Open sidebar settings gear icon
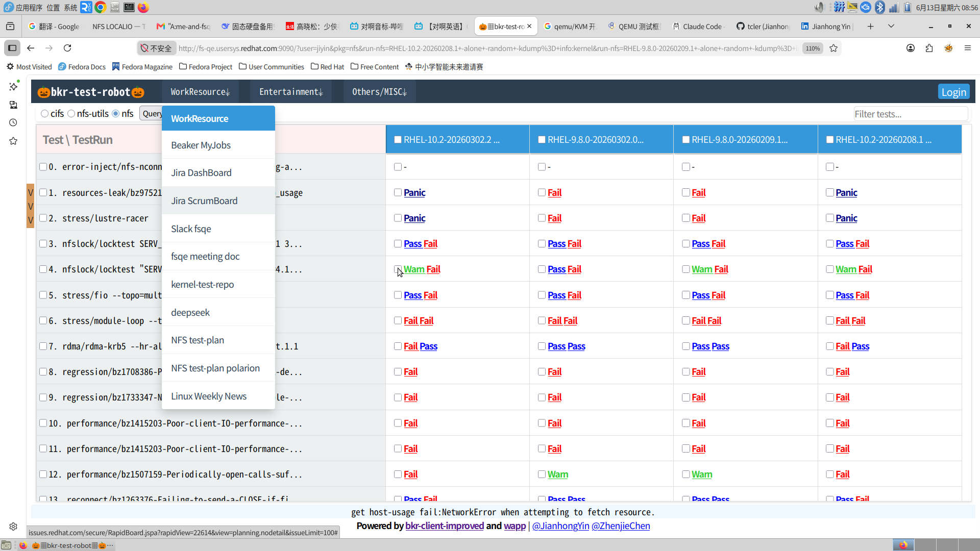Viewport: 980px width, 551px height. coord(13,527)
